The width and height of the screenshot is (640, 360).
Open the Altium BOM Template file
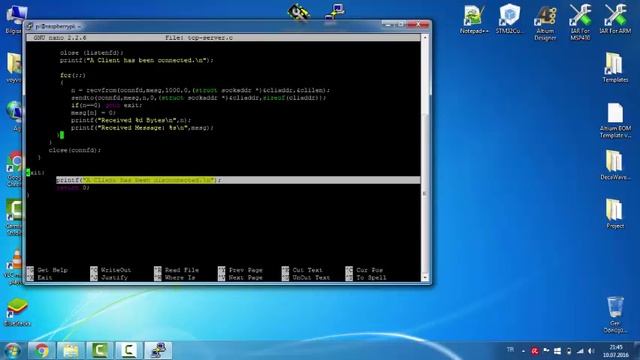615,120
